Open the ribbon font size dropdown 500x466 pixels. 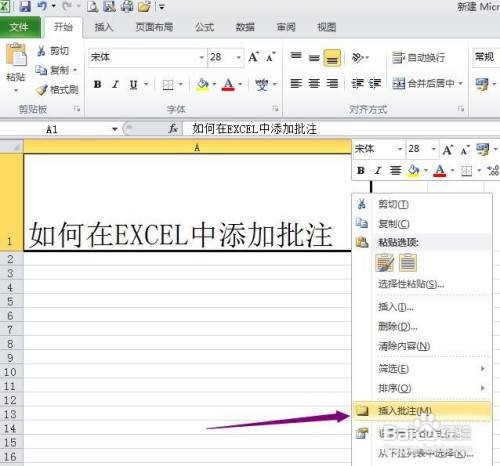(239, 57)
